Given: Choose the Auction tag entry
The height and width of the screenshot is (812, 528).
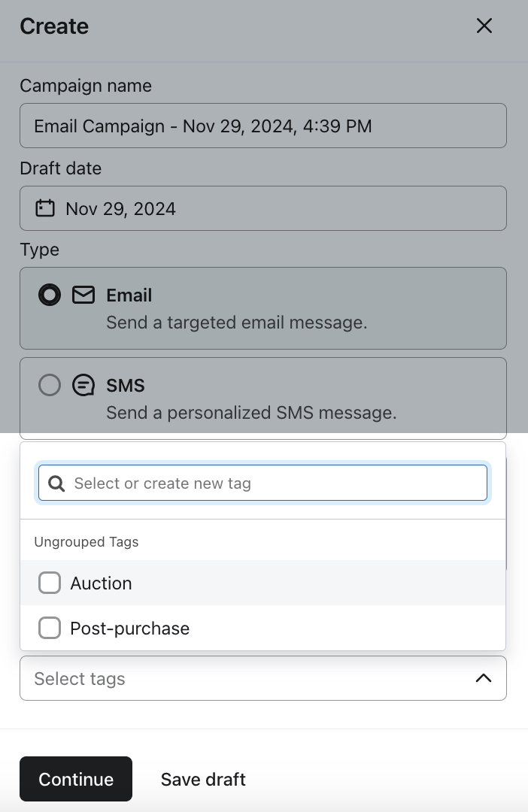Looking at the screenshot, I should point(101,583).
